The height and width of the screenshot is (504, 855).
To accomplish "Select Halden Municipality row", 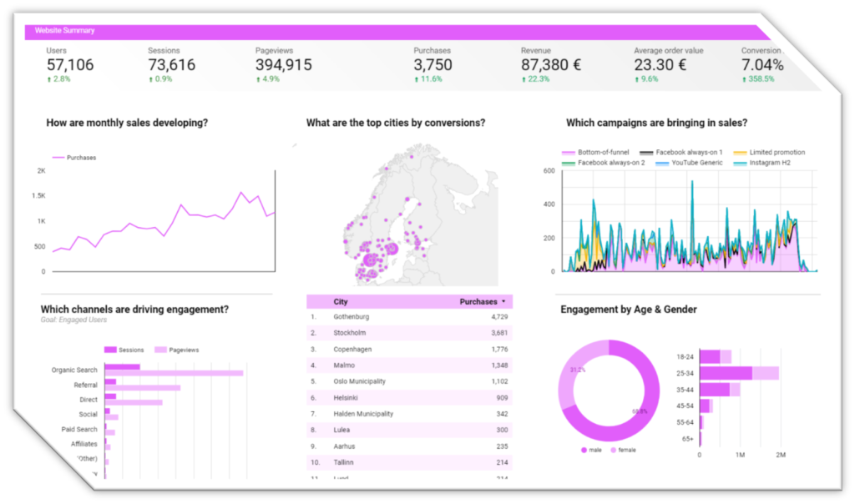I will pyautogui.click(x=409, y=414).
